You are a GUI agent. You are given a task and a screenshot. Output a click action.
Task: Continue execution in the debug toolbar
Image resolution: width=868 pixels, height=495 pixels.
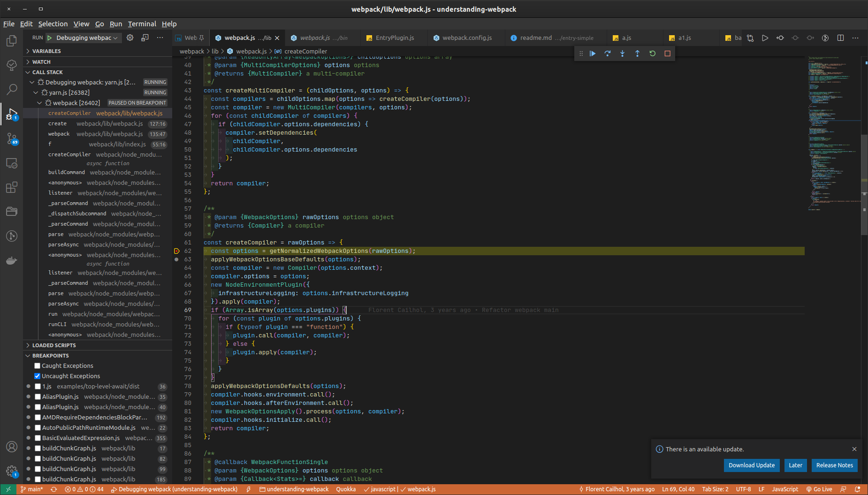pos(592,53)
